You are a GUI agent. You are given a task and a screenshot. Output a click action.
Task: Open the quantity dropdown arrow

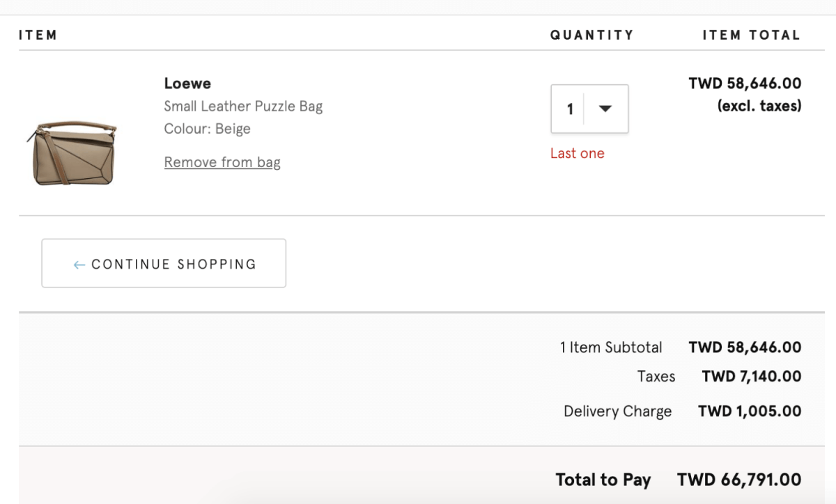(605, 109)
